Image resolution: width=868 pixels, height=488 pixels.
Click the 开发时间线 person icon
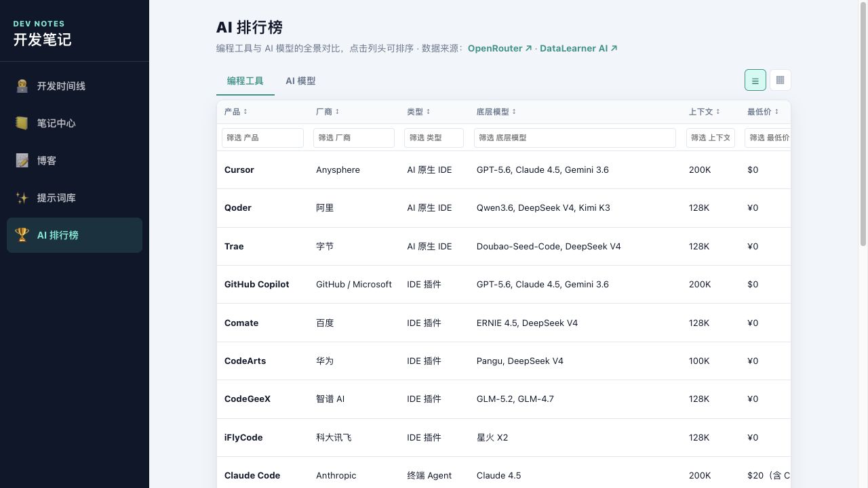pos(22,86)
